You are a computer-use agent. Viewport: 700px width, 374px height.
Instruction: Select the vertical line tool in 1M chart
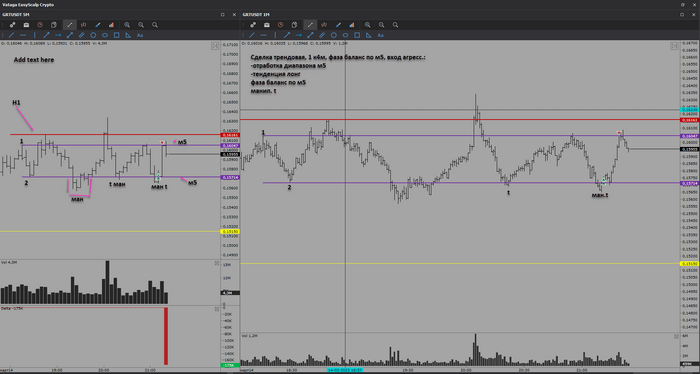275,35
